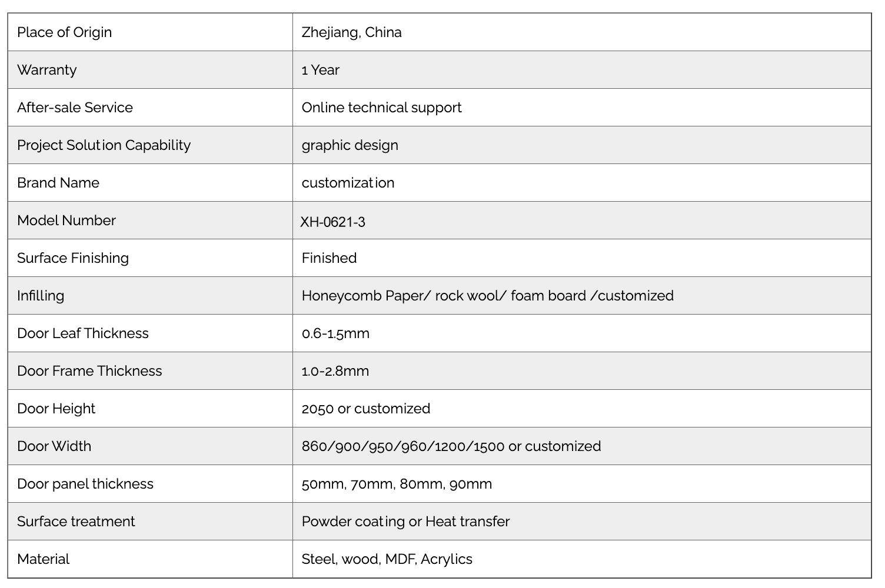The image size is (885, 588).
Task: Select Online technical support text
Action: [381, 108]
